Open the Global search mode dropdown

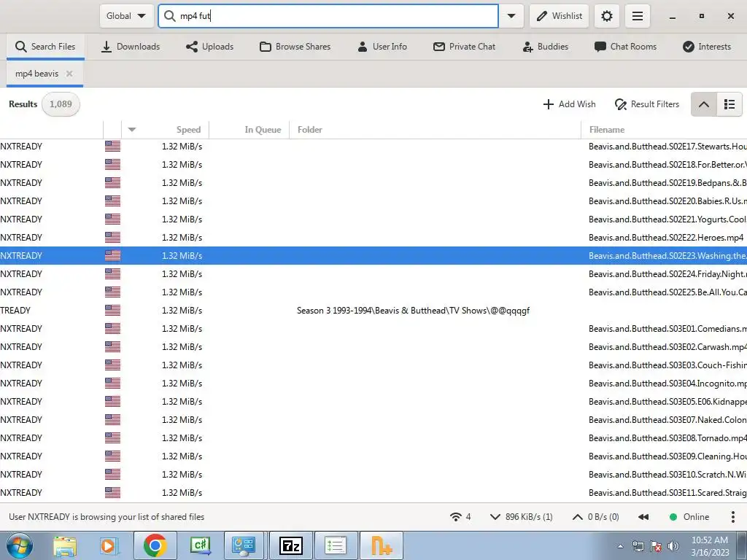point(126,16)
